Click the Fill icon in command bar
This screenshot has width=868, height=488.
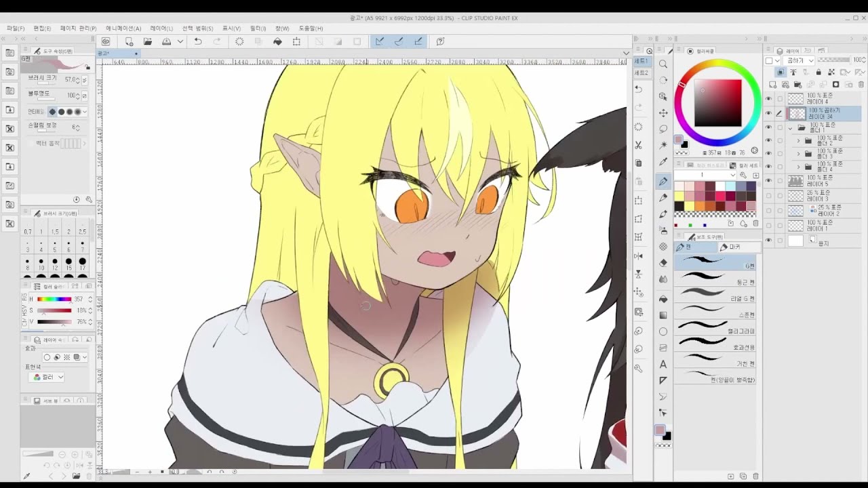[277, 41]
